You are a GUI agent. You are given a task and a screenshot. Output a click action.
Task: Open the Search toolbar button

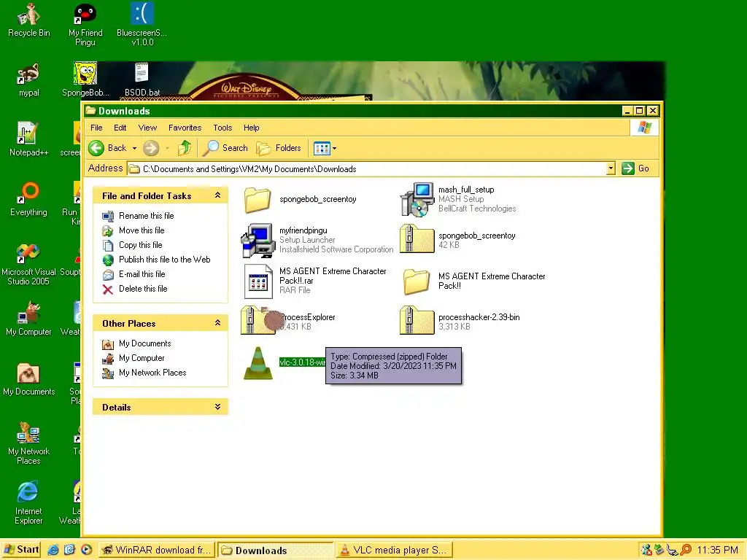(x=225, y=148)
